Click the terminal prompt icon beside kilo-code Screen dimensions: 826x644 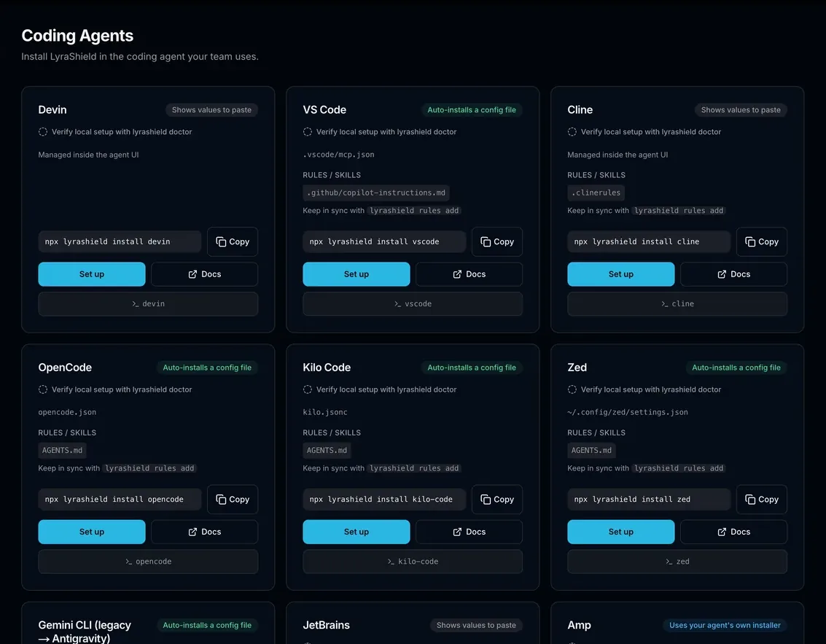point(391,562)
